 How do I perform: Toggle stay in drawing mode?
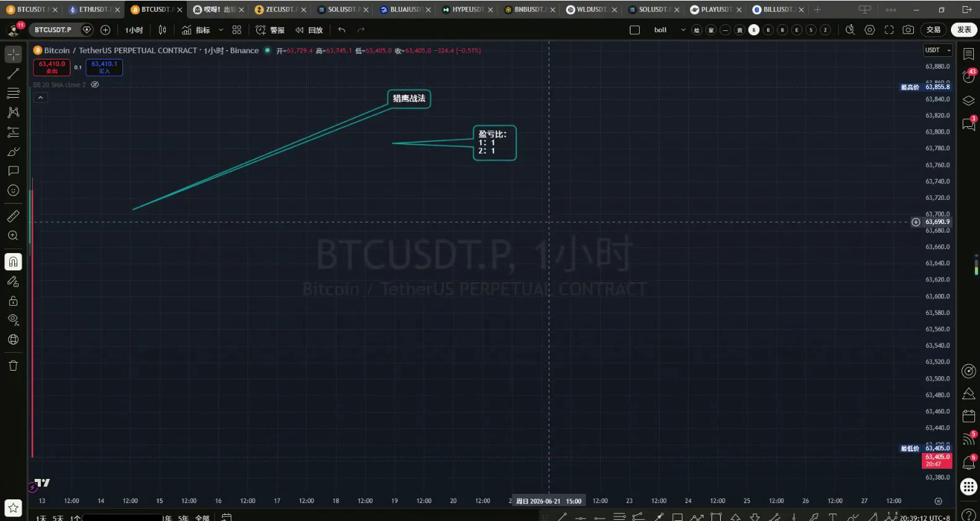(13, 282)
